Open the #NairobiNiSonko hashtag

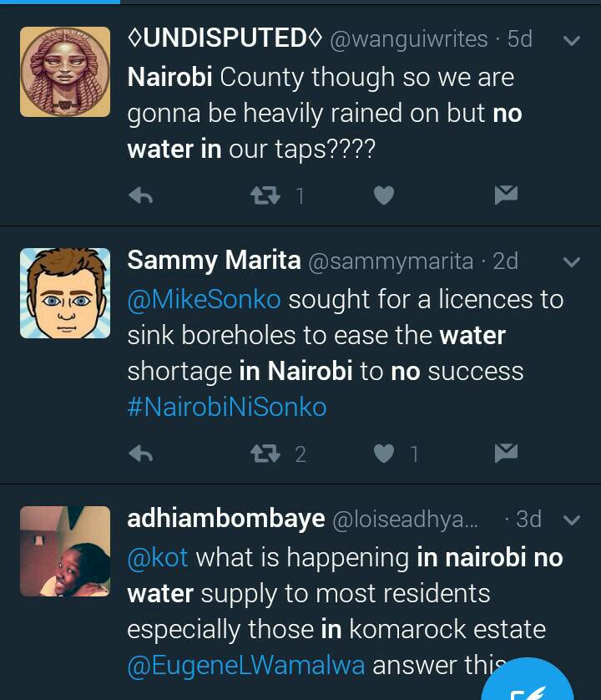pos(227,407)
